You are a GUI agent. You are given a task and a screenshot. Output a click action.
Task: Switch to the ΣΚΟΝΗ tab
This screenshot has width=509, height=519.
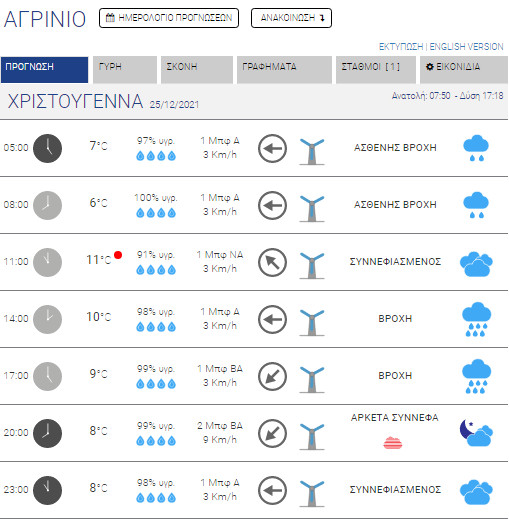pyautogui.click(x=197, y=70)
